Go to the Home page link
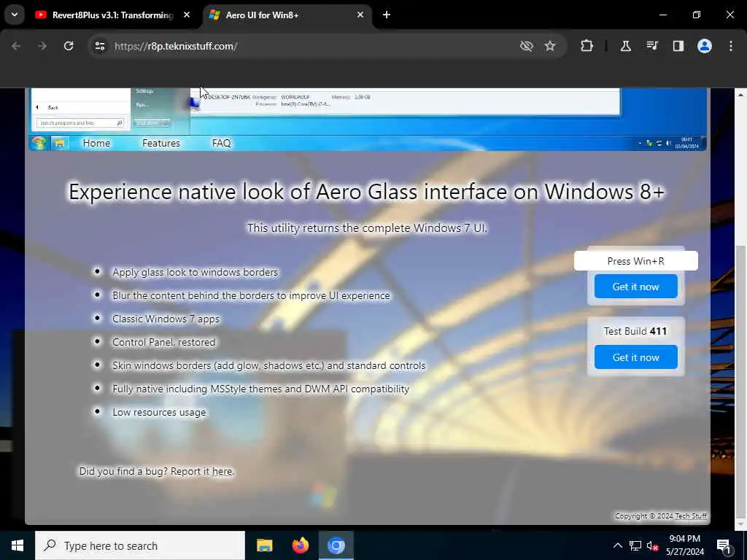This screenshot has height=560, width=747. point(96,143)
